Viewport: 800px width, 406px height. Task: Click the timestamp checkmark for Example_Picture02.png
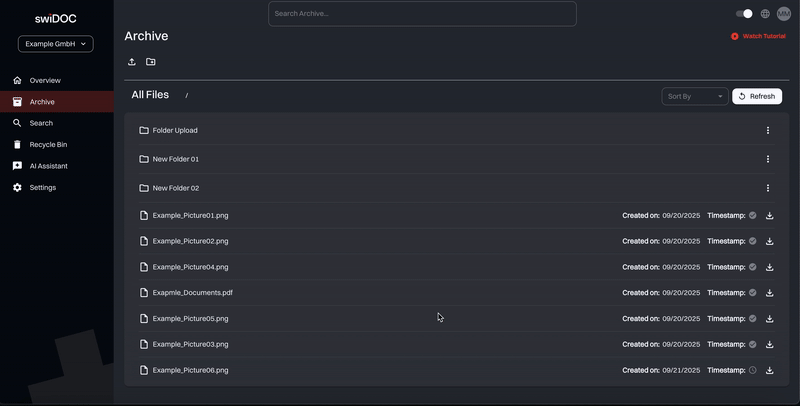coord(753,241)
